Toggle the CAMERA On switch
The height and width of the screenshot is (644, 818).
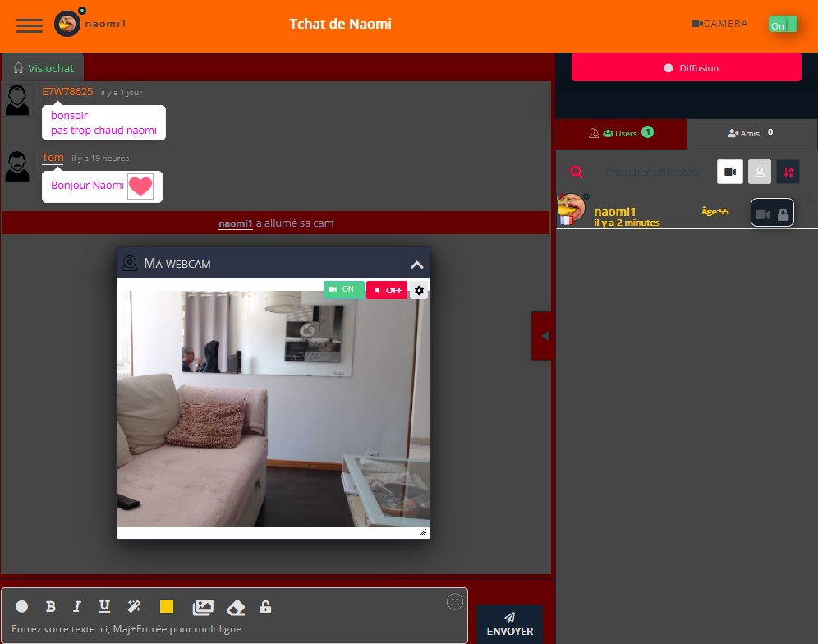click(x=783, y=25)
